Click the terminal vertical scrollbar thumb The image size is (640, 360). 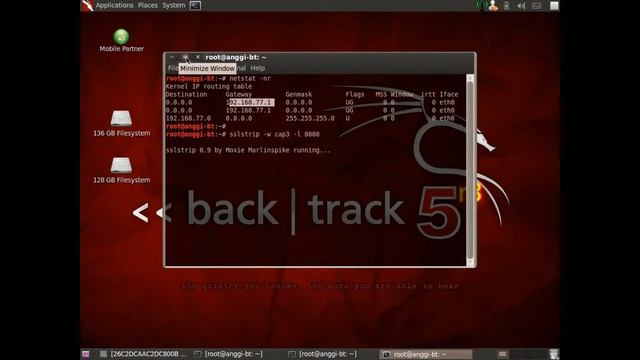[x=470, y=169]
